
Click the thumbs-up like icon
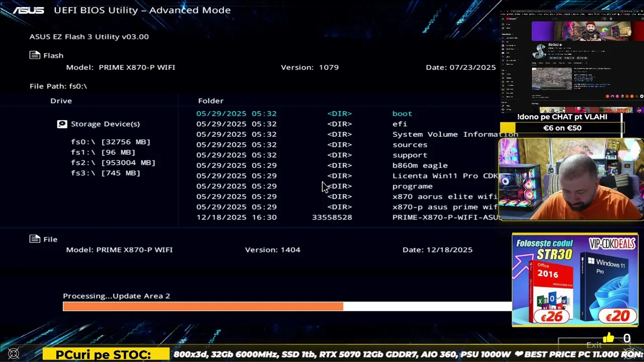click(608, 338)
